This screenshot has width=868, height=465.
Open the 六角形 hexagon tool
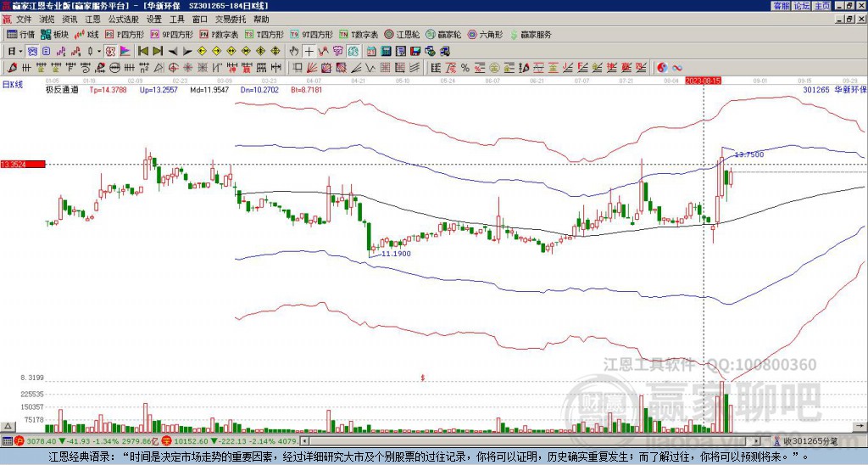pos(485,34)
